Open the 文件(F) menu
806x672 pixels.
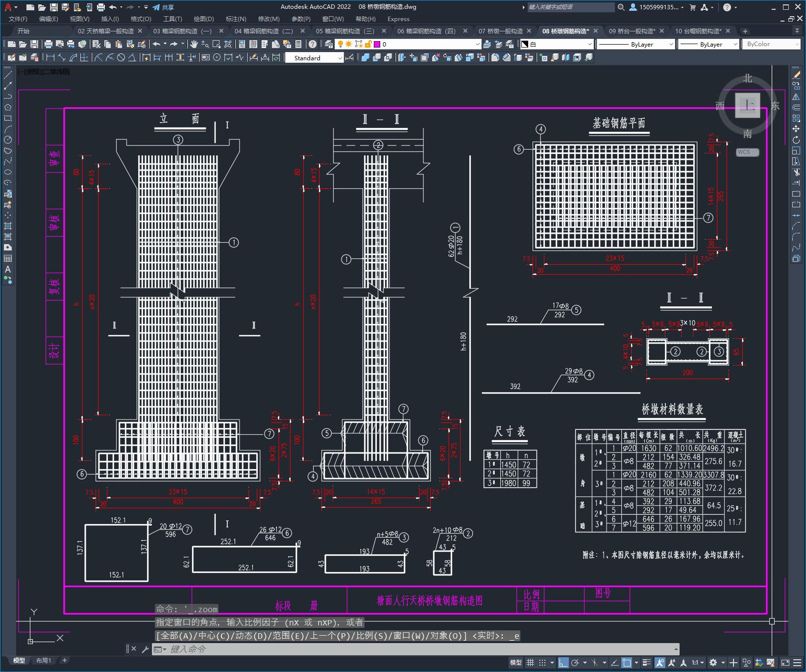[18, 19]
